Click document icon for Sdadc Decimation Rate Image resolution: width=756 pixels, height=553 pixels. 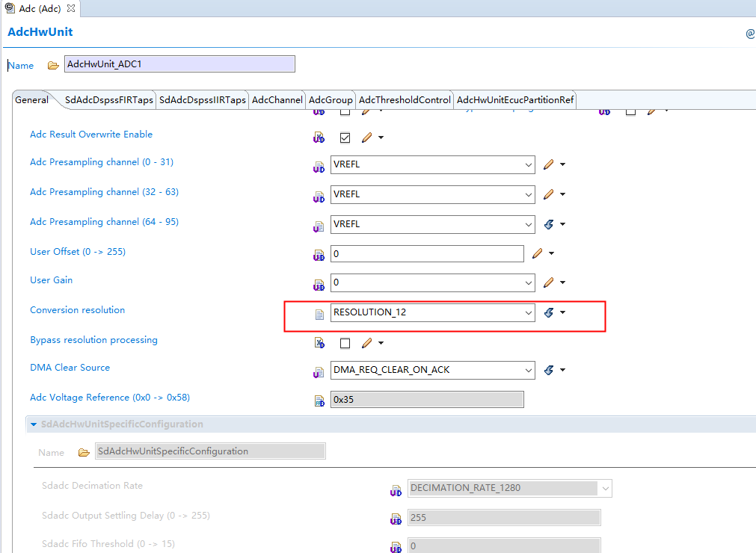point(396,491)
